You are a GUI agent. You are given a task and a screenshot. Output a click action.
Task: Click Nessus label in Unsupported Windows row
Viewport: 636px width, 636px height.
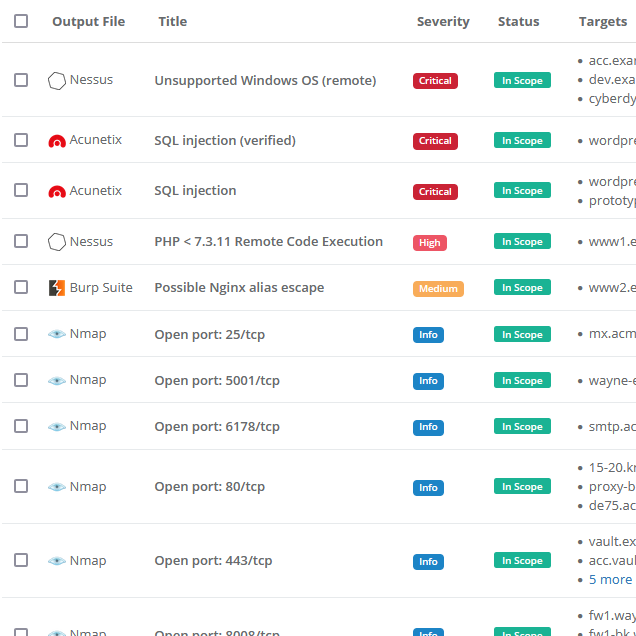(x=91, y=80)
